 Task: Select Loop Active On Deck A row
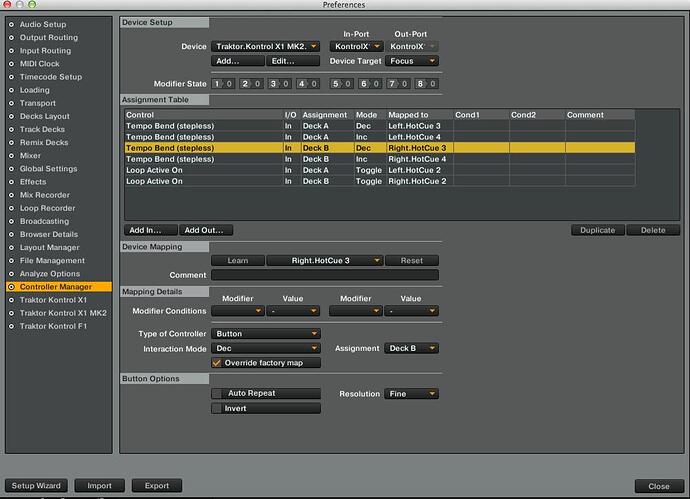pos(380,170)
